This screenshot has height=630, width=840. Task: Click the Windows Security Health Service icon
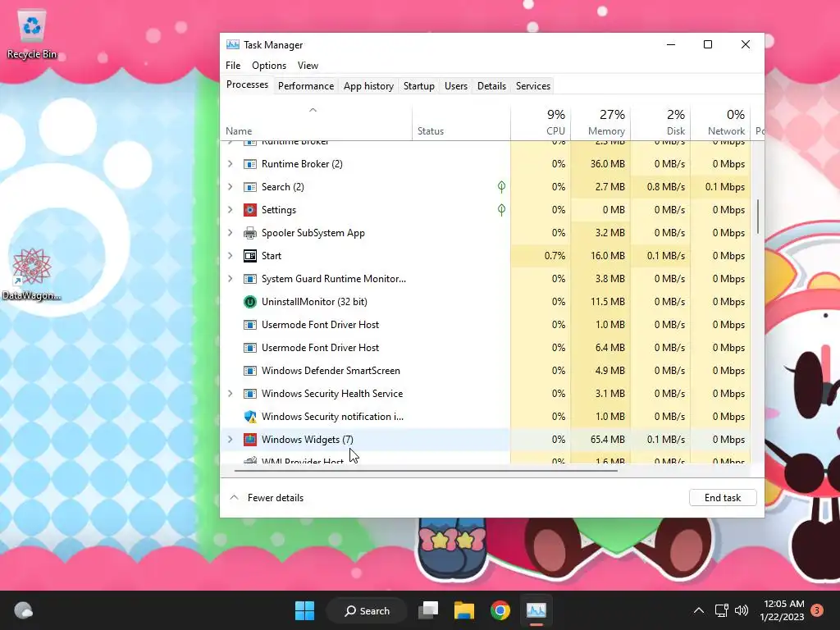(x=249, y=394)
